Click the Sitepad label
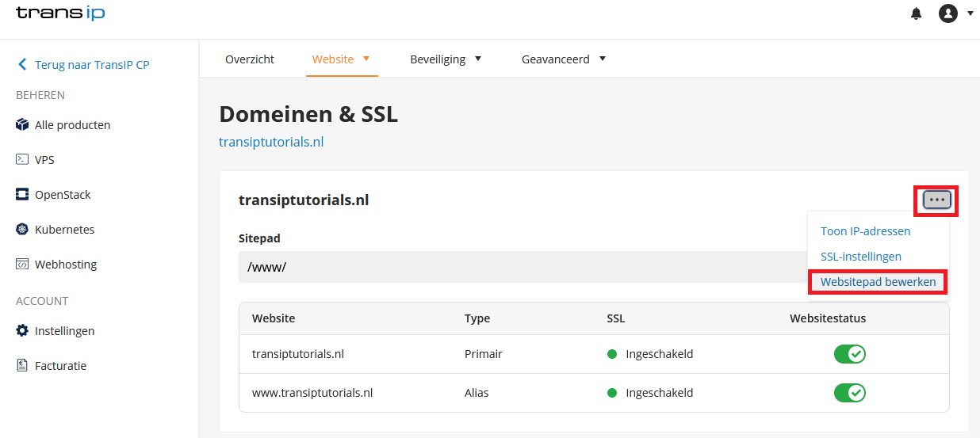 coord(259,238)
